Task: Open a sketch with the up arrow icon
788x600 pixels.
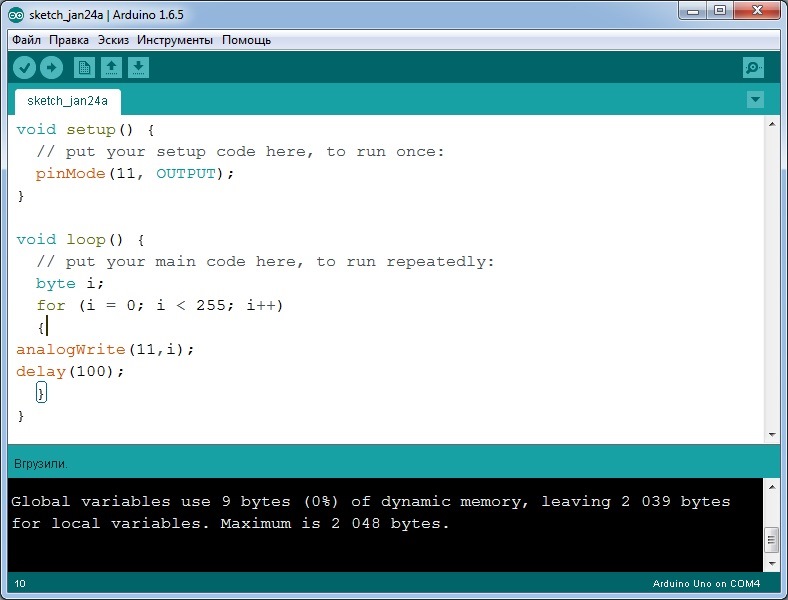Action: coord(112,67)
